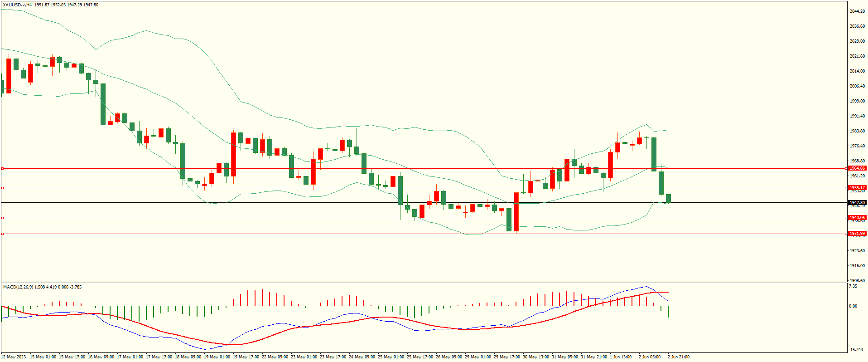Click the 1983.80 price axis value
868x362 pixels.
tap(857, 131)
